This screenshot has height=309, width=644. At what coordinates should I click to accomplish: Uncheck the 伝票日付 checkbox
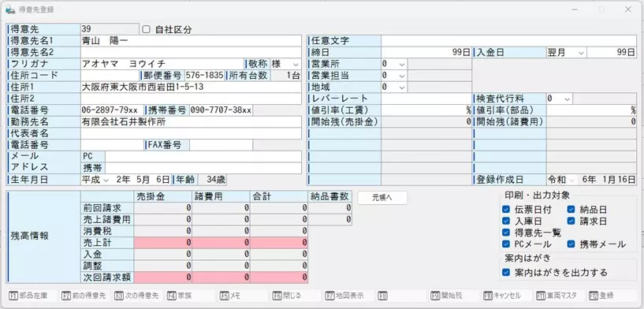point(506,210)
